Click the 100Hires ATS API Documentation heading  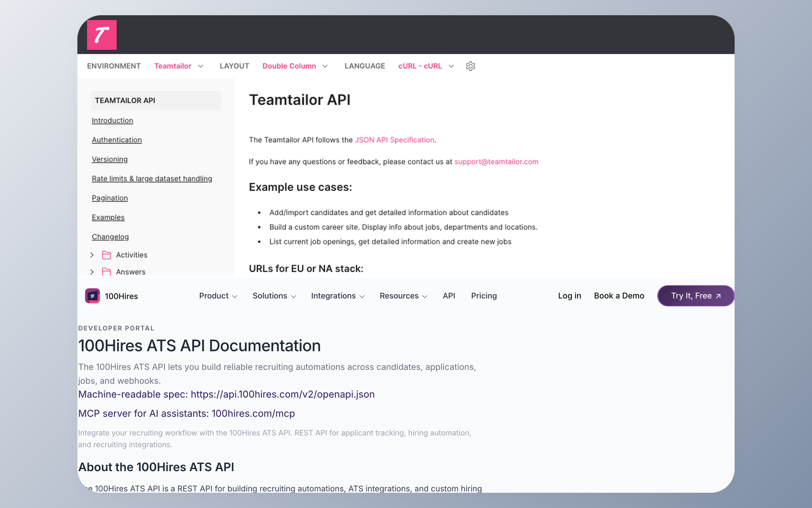(x=199, y=346)
